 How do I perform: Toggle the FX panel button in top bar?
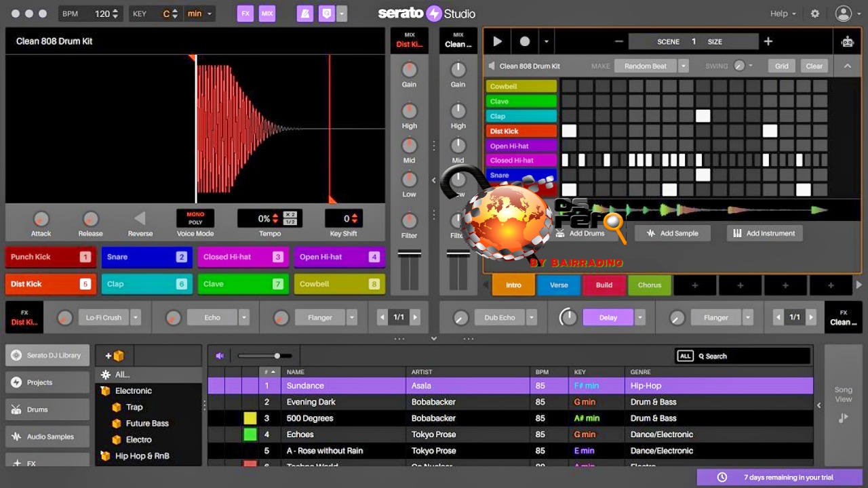click(245, 14)
